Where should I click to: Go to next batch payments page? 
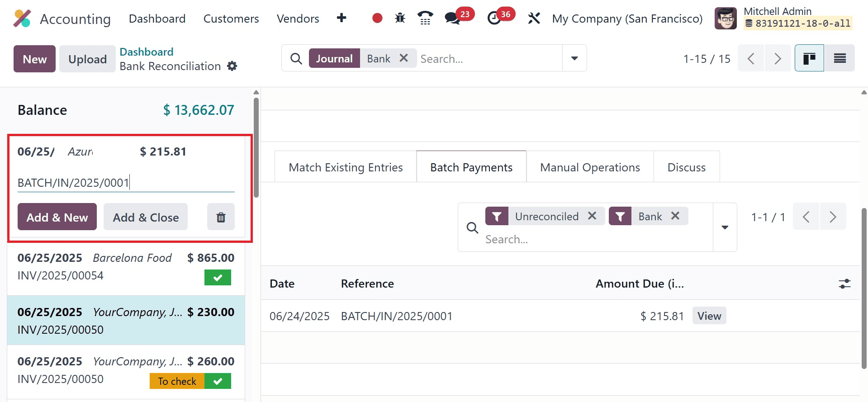[833, 217]
